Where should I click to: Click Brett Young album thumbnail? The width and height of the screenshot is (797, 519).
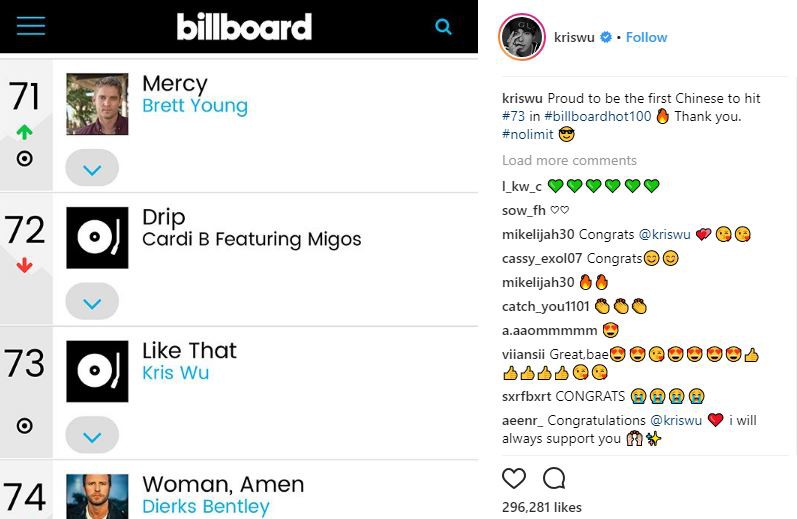[x=97, y=104]
